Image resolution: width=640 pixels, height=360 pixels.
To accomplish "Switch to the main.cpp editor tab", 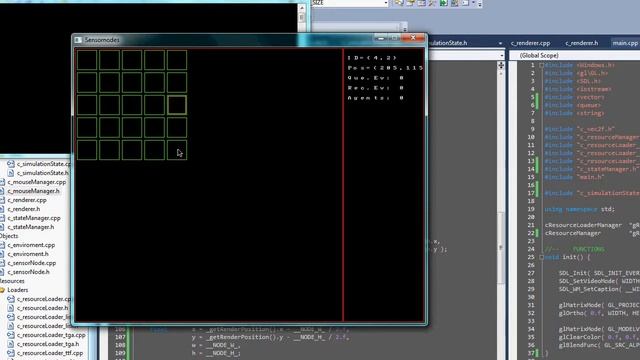I will click(x=625, y=43).
